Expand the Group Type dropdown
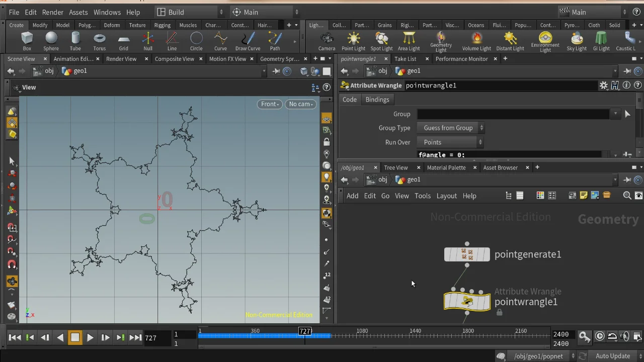The width and height of the screenshot is (644, 362). pos(451,128)
